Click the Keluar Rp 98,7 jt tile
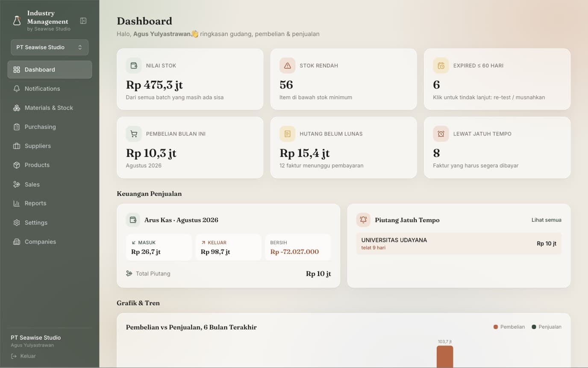This screenshot has width=588, height=368. [x=228, y=247]
